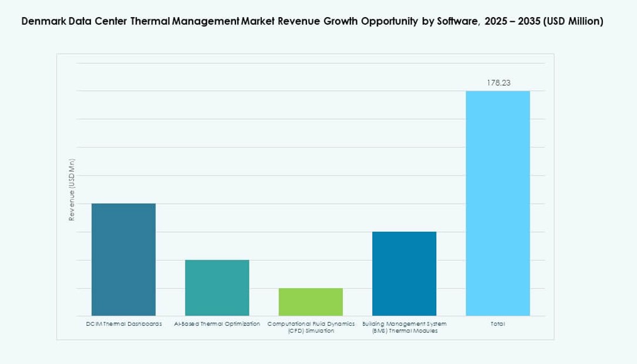The image size is (637, 364).
Task: Click the DCIM Thermal Dashboards axis label
Action: tap(124, 323)
